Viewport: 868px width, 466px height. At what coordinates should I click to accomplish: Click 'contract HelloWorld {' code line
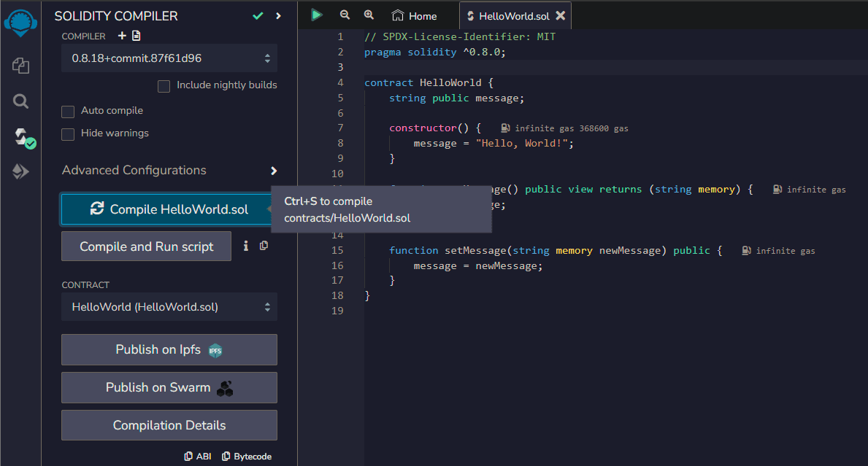(x=429, y=82)
